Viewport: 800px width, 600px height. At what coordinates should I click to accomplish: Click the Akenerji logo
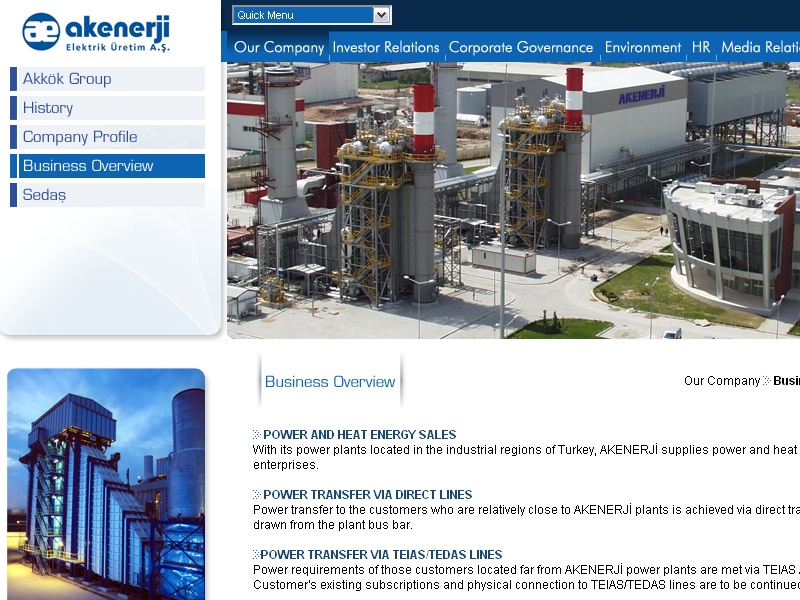click(x=96, y=32)
